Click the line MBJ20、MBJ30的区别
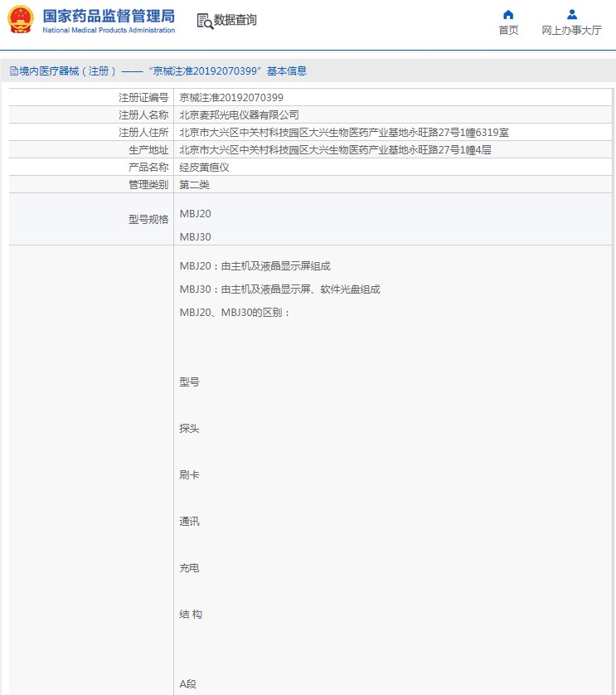Viewport: 616px width, 695px height. (235, 313)
